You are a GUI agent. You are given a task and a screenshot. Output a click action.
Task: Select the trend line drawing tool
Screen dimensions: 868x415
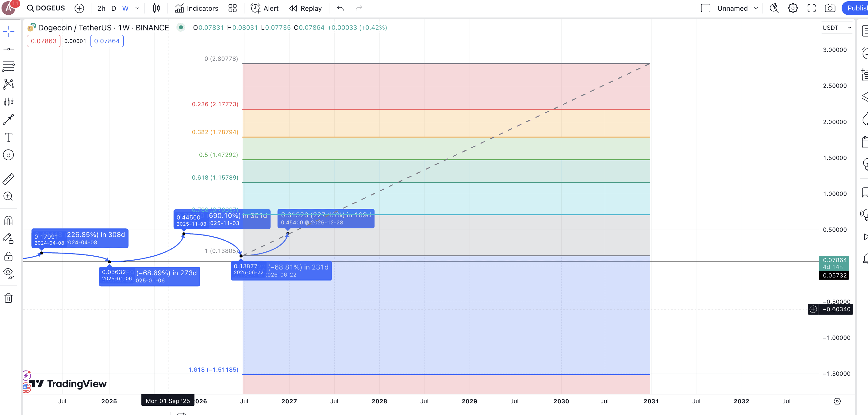click(8, 49)
